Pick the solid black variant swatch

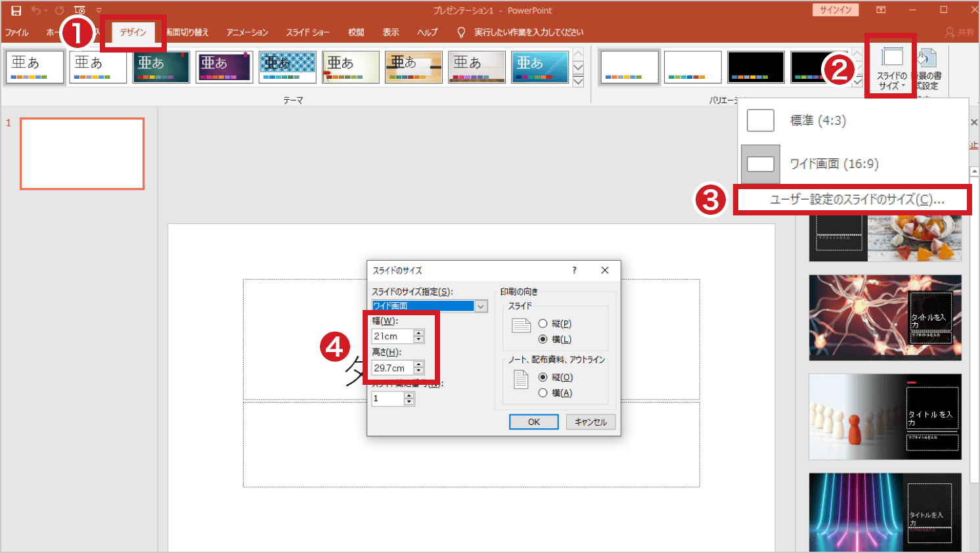[755, 67]
